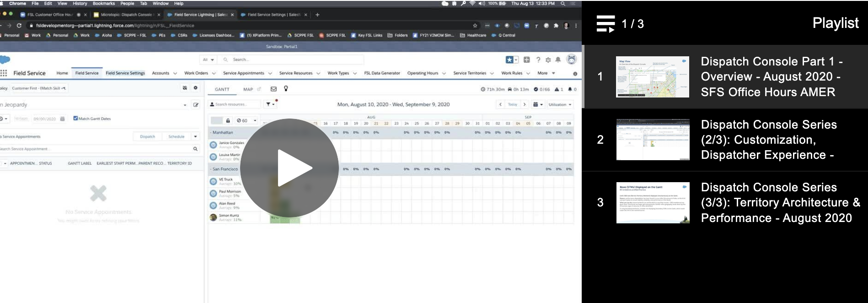Viewport: 868px width, 303px height.
Task: Click the Dispatch button
Action: point(147,137)
